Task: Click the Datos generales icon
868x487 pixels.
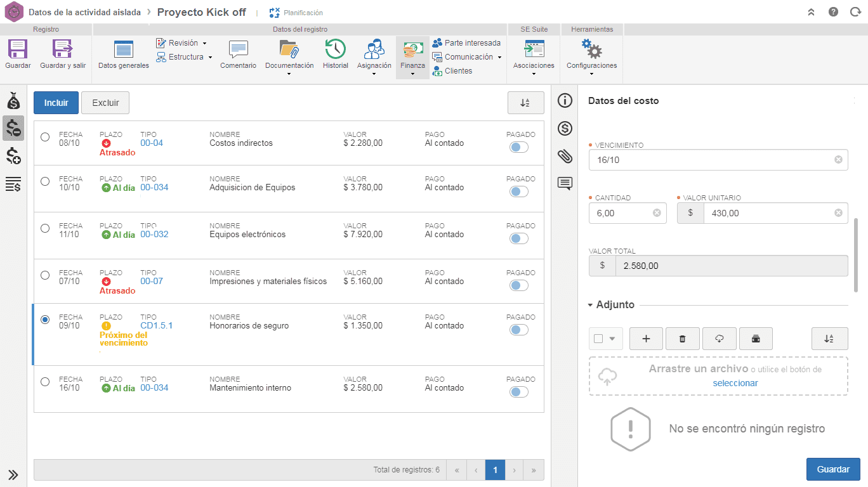Action: point(123,49)
